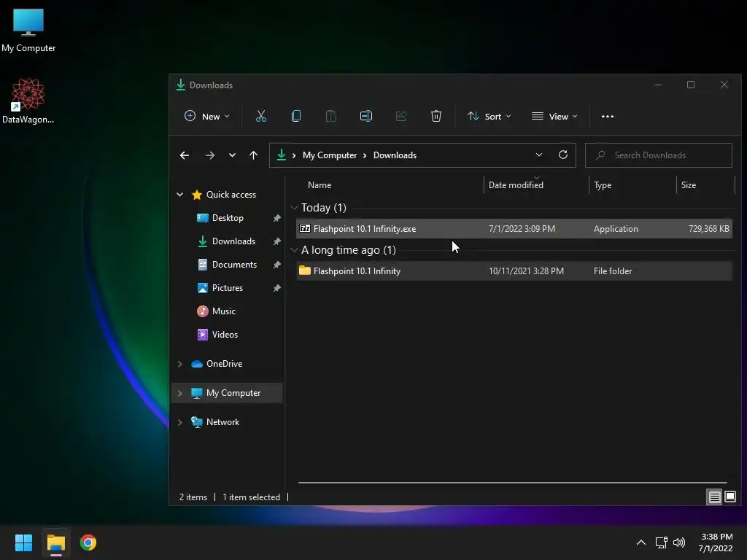Open Pictures in navigation pane
The height and width of the screenshot is (560, 747).
pyautogui.click(x=228, y=288)
